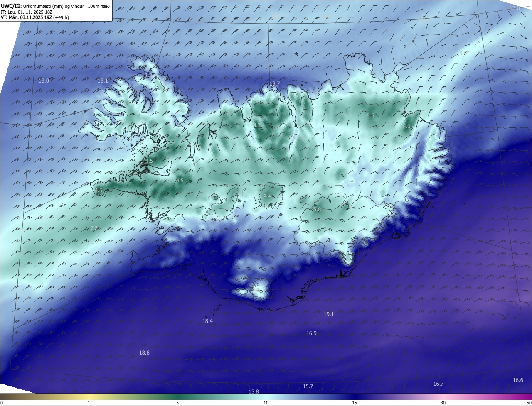Screen dimensions: 532x406
Task: Click the 9.0 value label
Action: coord(462,54)
